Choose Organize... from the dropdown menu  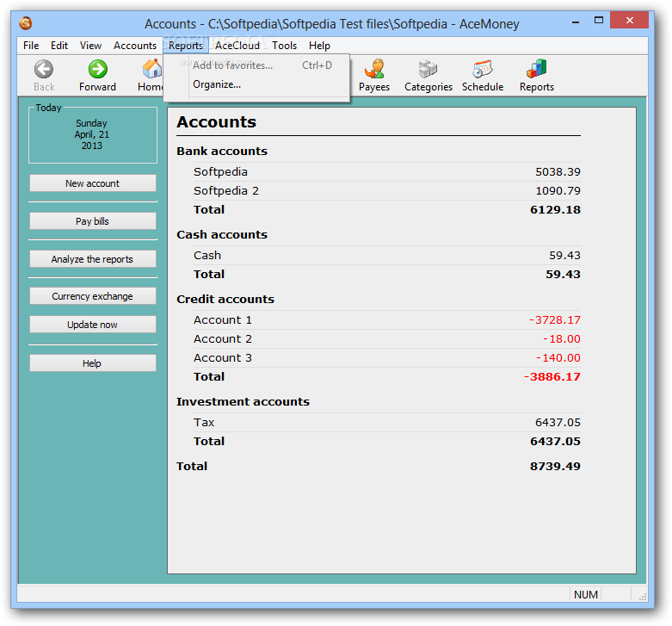(256, 84)
